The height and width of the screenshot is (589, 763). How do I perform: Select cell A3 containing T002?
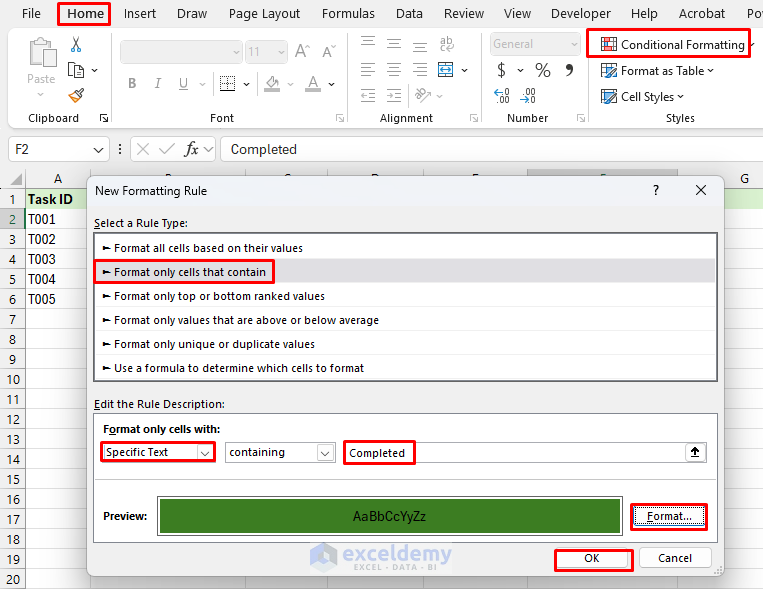[56, 239]
